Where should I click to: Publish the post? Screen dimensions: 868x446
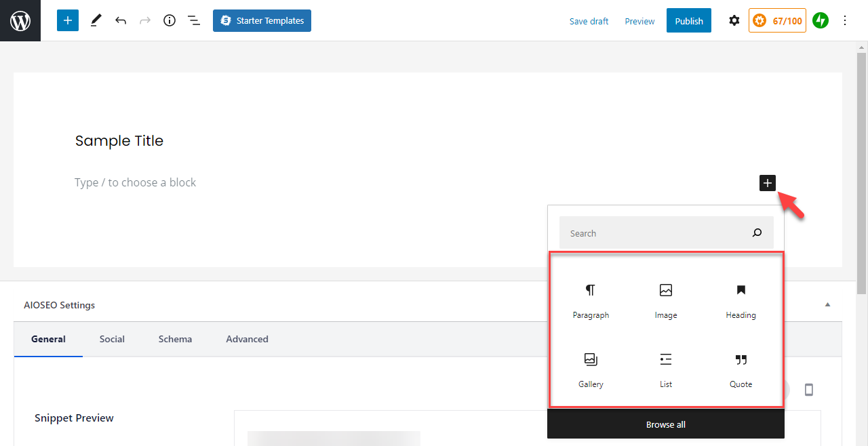point(688,21)
